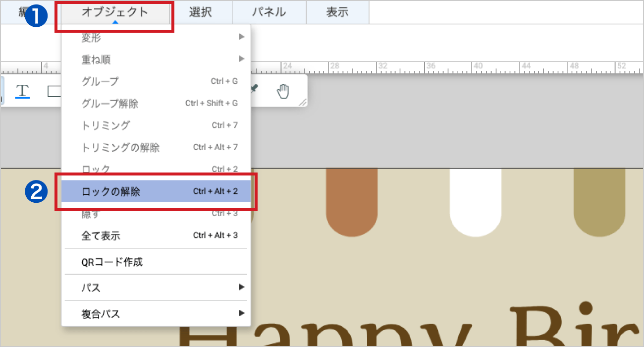The height and width of the screenshot is (347, 644).
Task: Click the eyedropper icon beside the hand tool
Action: pos(255,88)
